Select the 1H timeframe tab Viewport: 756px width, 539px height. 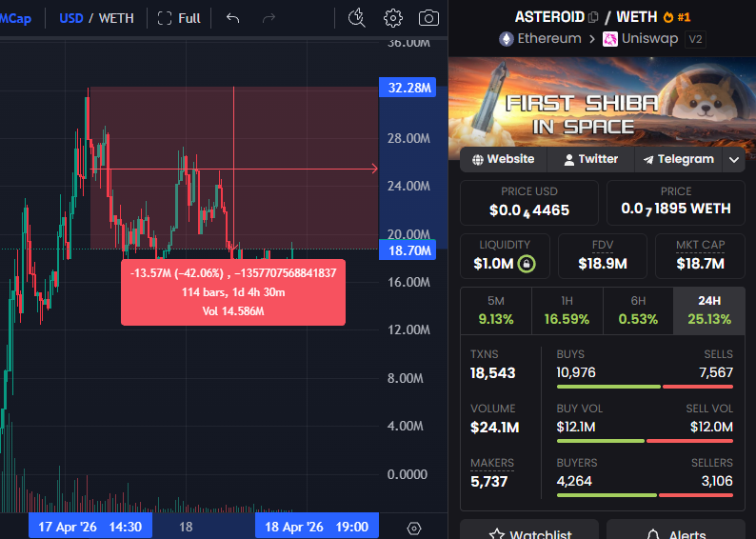click(567, 310)
